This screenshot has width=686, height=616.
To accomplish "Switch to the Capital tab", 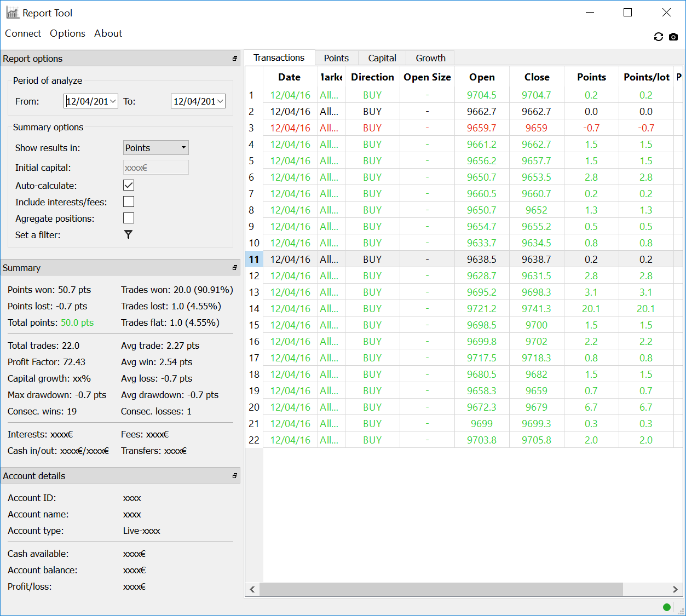I will point(382,58).
